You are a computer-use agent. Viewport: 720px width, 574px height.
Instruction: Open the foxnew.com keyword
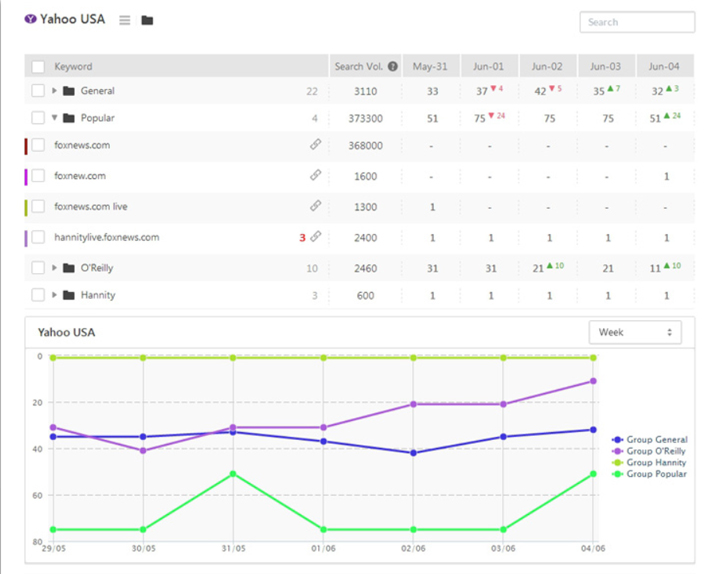click(x=80, y=175)
